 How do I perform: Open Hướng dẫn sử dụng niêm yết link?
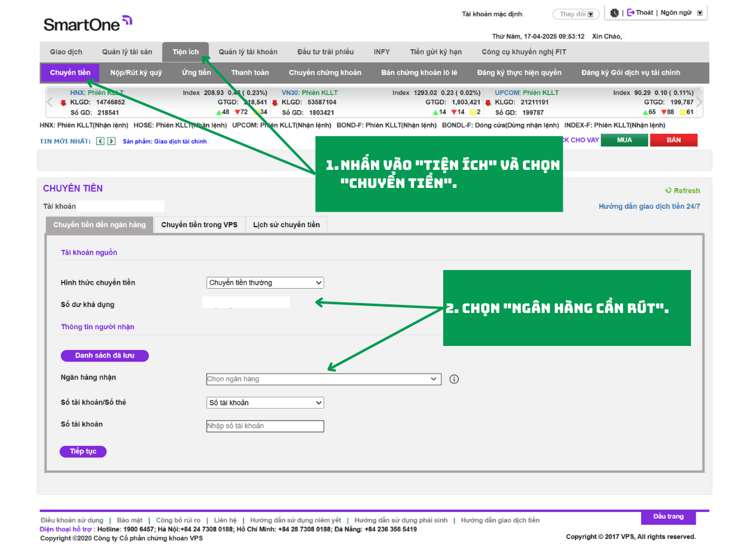coord(296,520)
